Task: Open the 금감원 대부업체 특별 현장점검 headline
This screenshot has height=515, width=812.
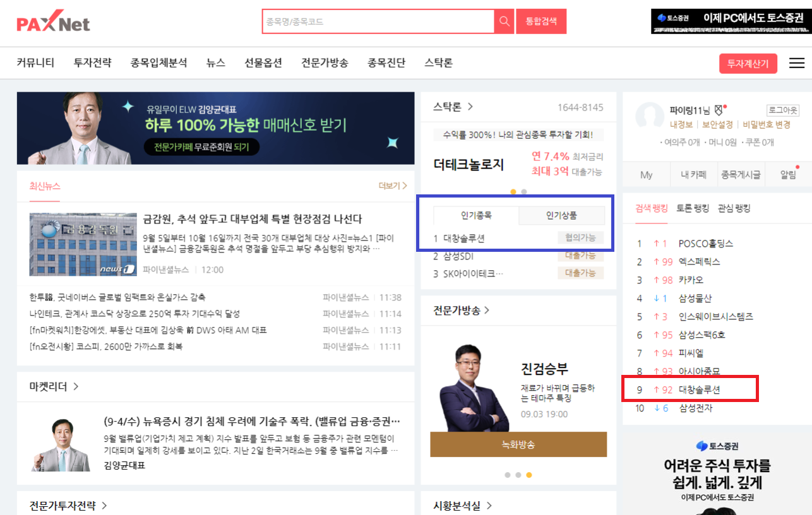Action: point(253,219)
